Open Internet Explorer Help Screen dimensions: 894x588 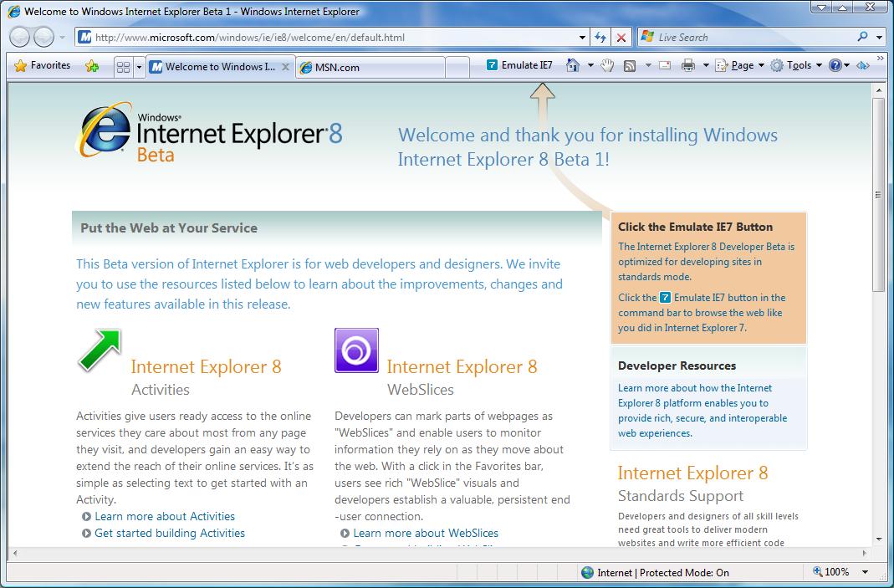coord(834,64)
